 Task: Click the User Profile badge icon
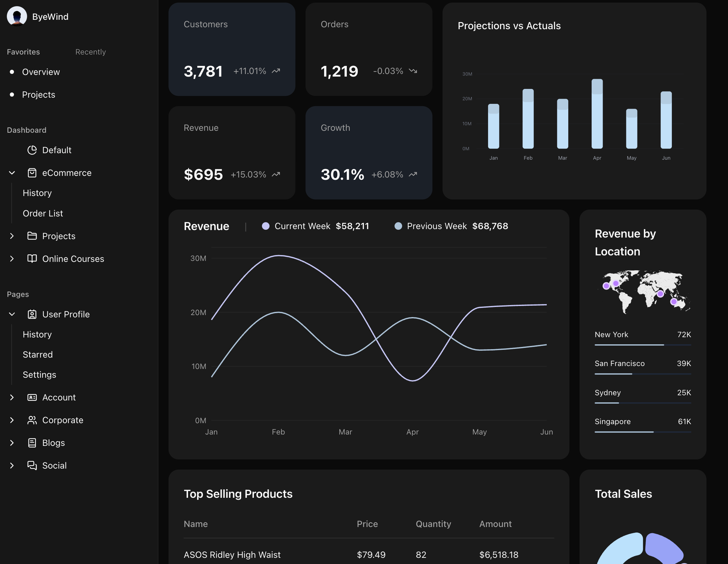32,314
